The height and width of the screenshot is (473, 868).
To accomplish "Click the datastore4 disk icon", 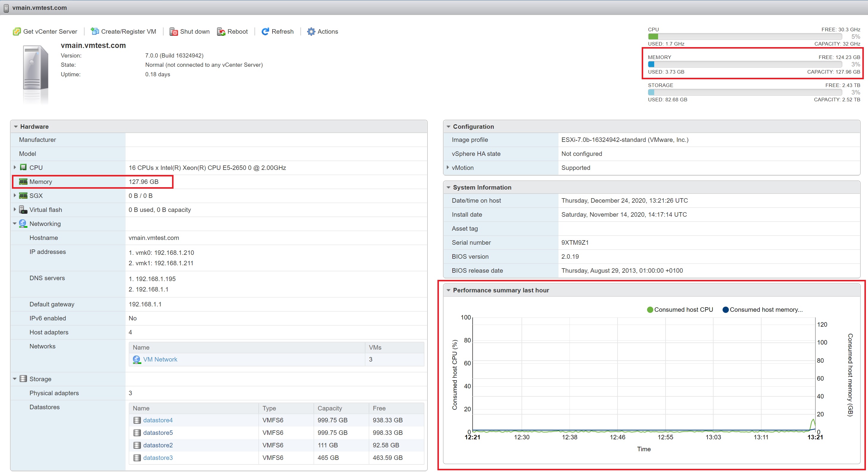I will point(137,420).
